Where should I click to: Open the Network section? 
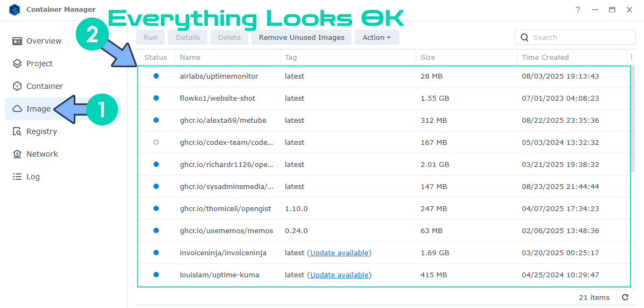(62, 154)
